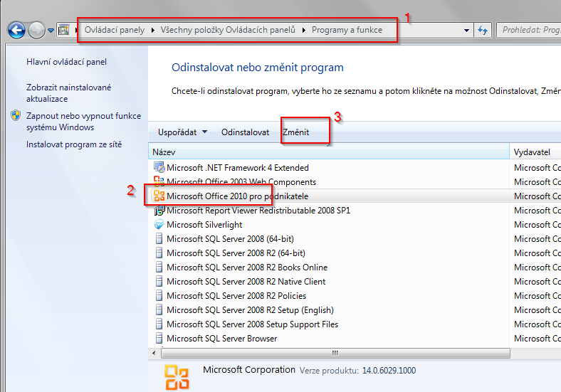The image size is (561, 392).
Task: Click the Změnit toolbar button
Action: point(296,132)
